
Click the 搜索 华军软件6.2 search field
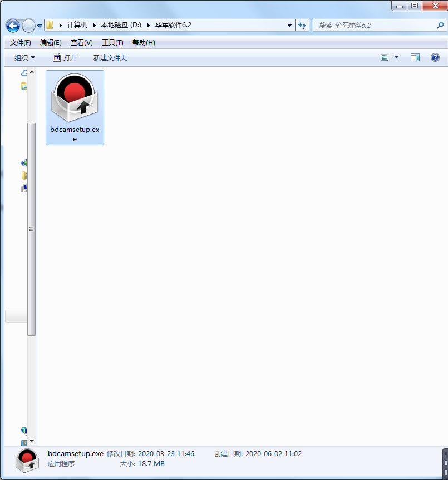pyautogui.click(x=373, y=25)
